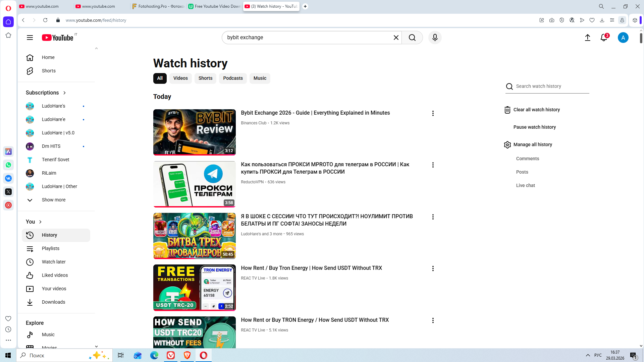Viewport: 644px width, 362px height.
Task: Switch to Free Youtube Video Download tab
Action: click(215, 6)
